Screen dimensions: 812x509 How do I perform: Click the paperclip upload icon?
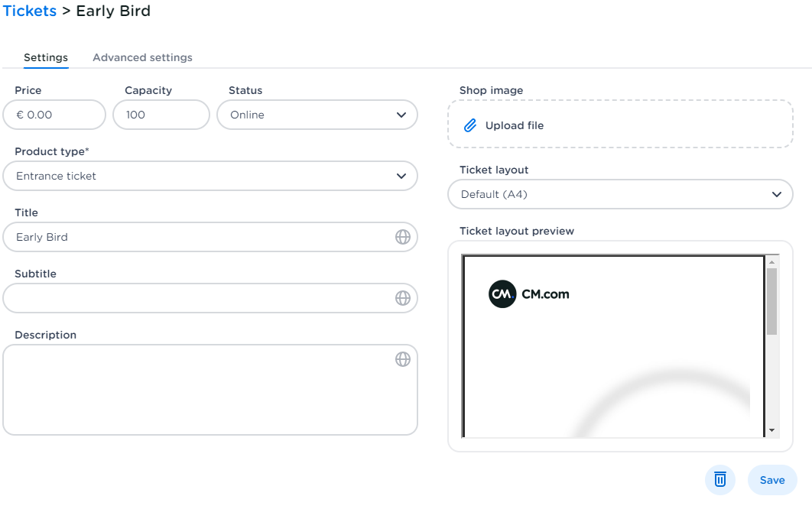point(471,125)
